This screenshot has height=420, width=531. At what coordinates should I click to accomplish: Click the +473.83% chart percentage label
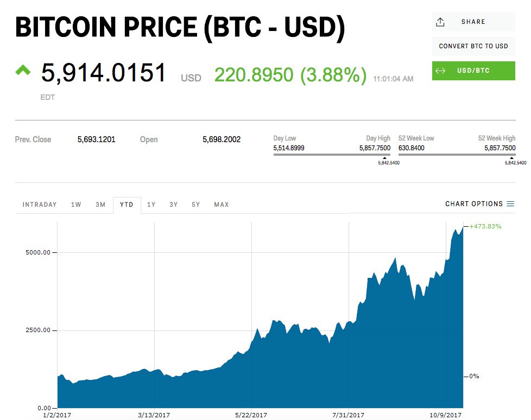point(485,226)
